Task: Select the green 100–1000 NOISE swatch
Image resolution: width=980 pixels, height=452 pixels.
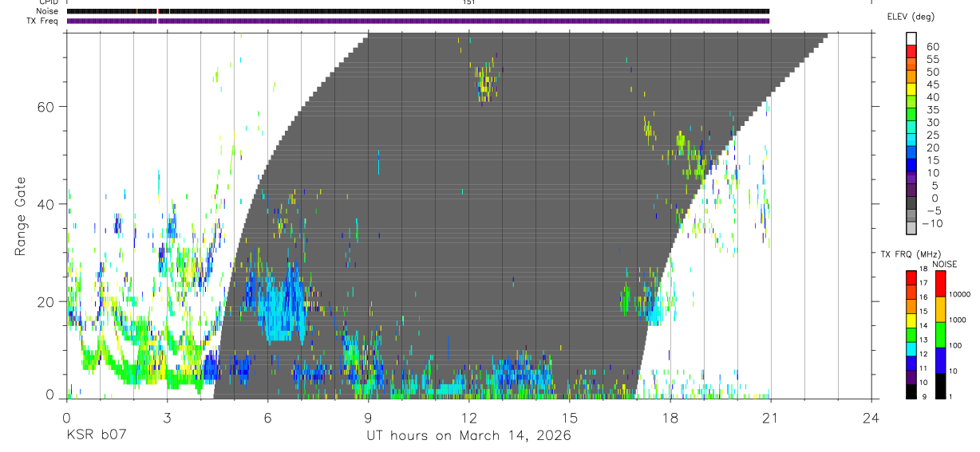Action: 939,335
